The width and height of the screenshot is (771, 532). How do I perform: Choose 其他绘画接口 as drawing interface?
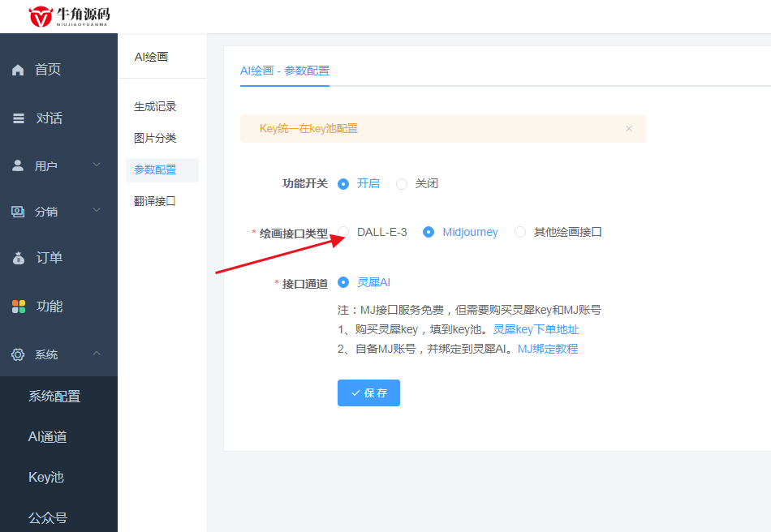pos(519,232)
